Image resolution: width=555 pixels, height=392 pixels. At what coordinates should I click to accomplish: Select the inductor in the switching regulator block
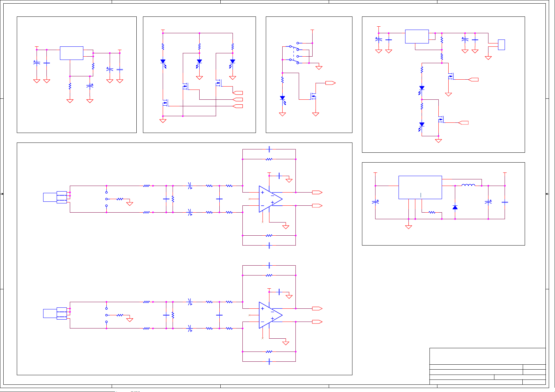[x=468, y=185]
